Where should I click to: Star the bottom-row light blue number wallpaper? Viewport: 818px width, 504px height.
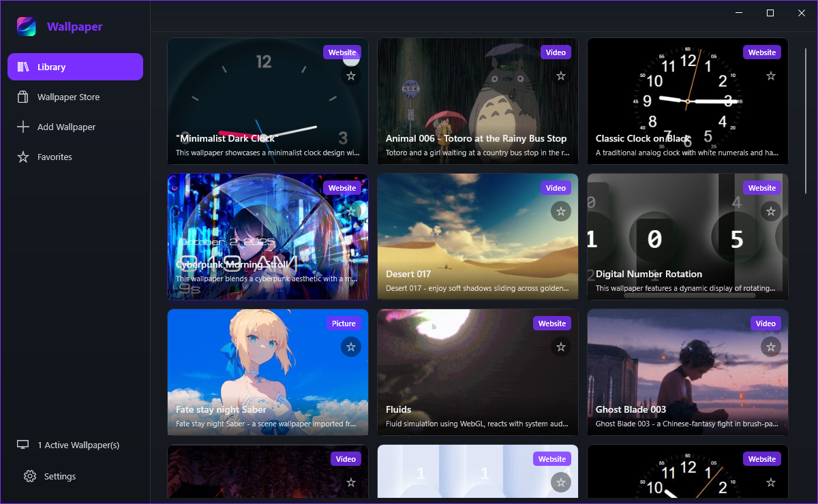pos(561,482)
